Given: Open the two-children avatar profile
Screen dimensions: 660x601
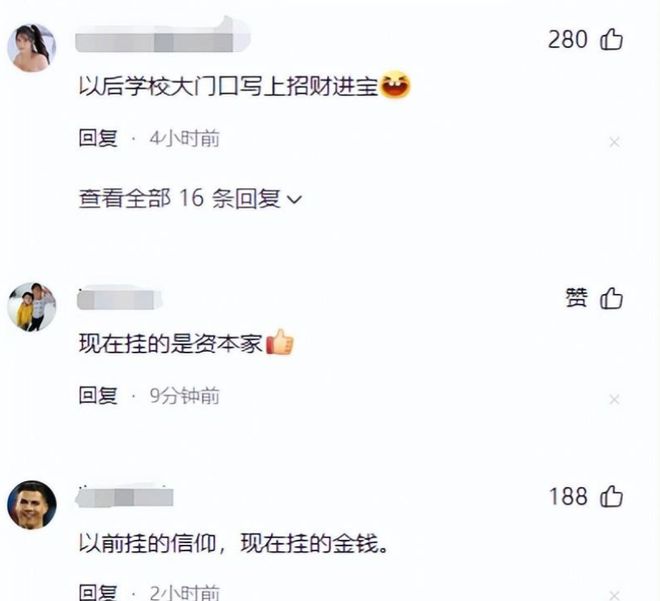Looking at the screenshot, I should (x=32, y=307).
